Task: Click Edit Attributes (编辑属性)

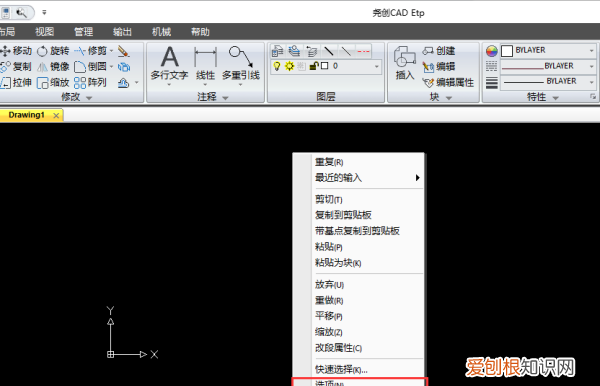Action: [448, 82]
